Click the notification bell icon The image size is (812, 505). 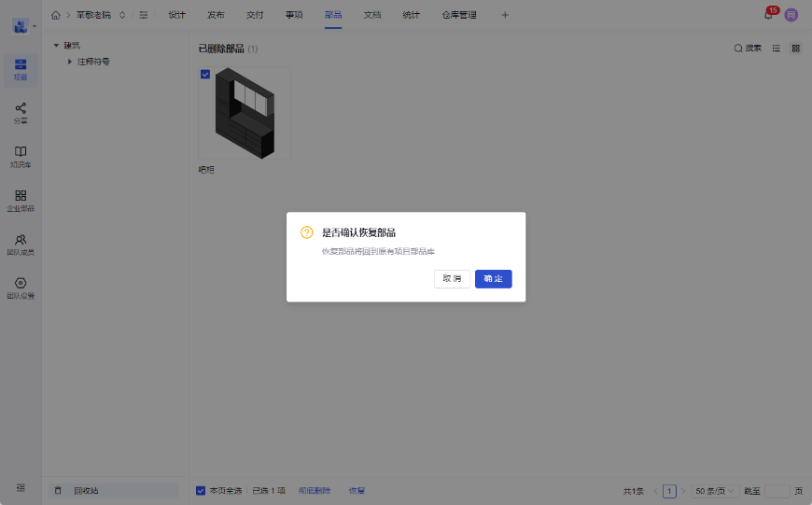point(768,15)
